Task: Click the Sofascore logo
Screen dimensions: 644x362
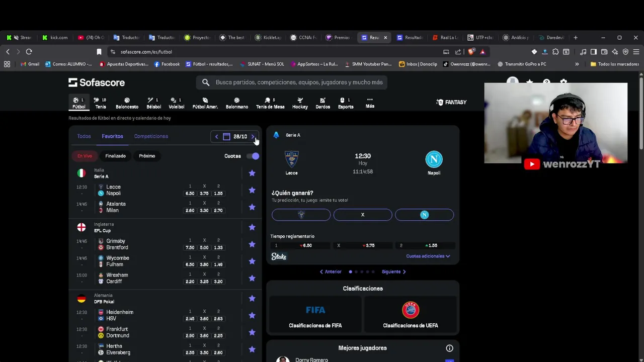Action: coord(97,82)
